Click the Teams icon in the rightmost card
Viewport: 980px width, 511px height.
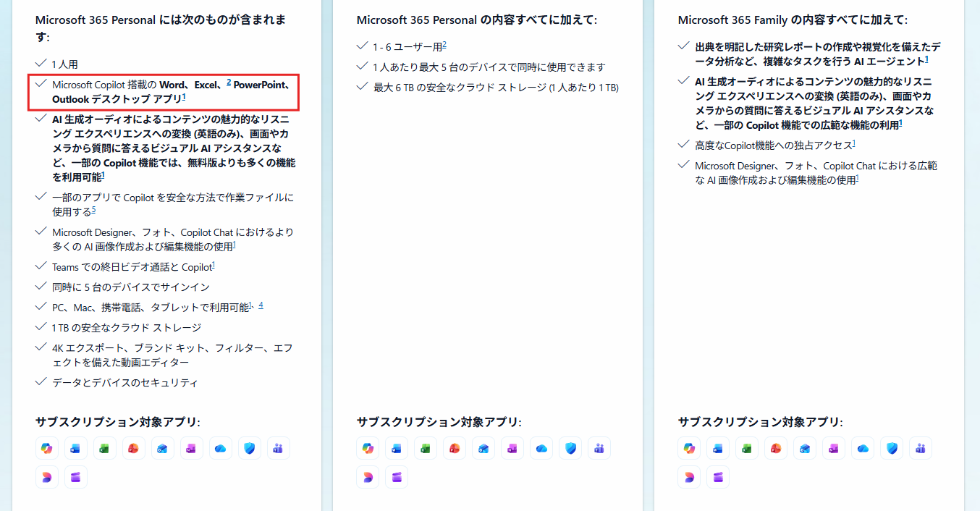[x=921, y=448]
